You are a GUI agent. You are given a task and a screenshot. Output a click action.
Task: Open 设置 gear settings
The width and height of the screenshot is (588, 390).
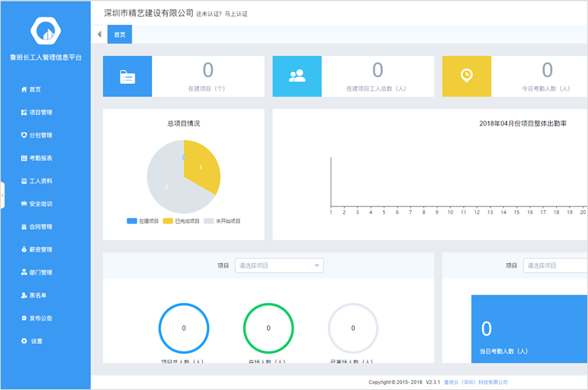pos(36,341)
